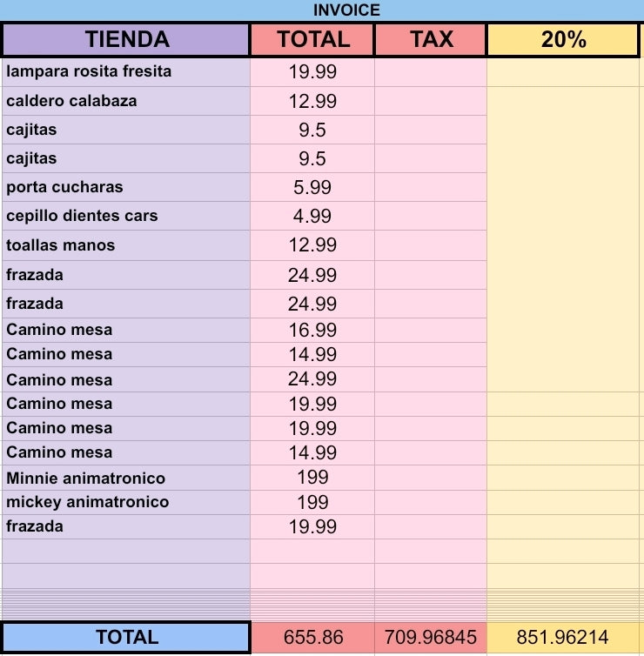Select the toallas manos cell
The image size is (644, 656).
[x=126, y=245]
